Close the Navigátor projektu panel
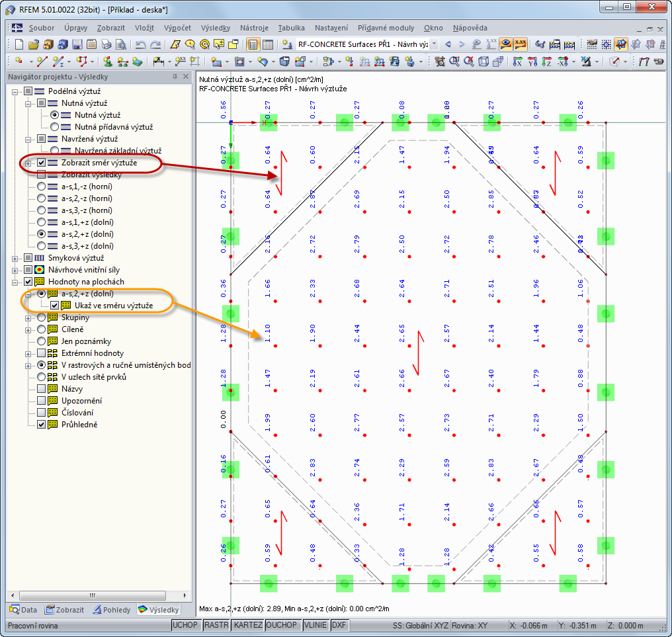The width and height of the screenshot is (672, 637). click(186, 77)
